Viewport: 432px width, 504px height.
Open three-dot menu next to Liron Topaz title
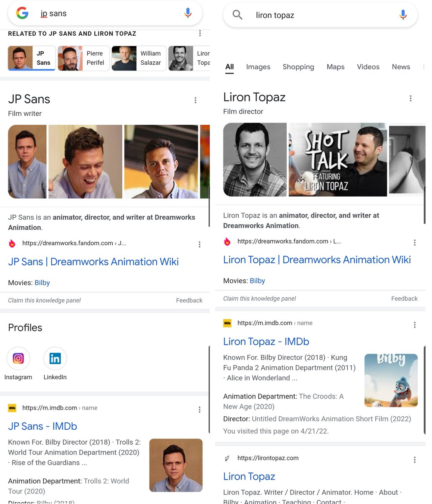click(x=410, y=98)
